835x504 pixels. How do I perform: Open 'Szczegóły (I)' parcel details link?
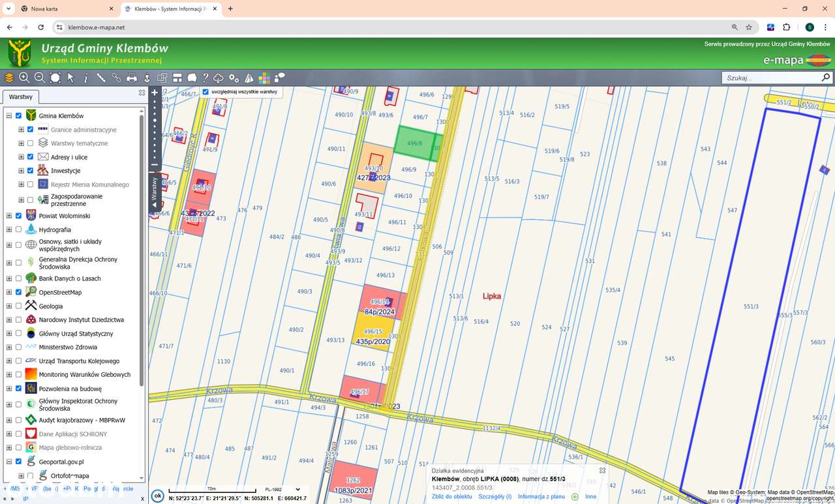pos(495,497)
